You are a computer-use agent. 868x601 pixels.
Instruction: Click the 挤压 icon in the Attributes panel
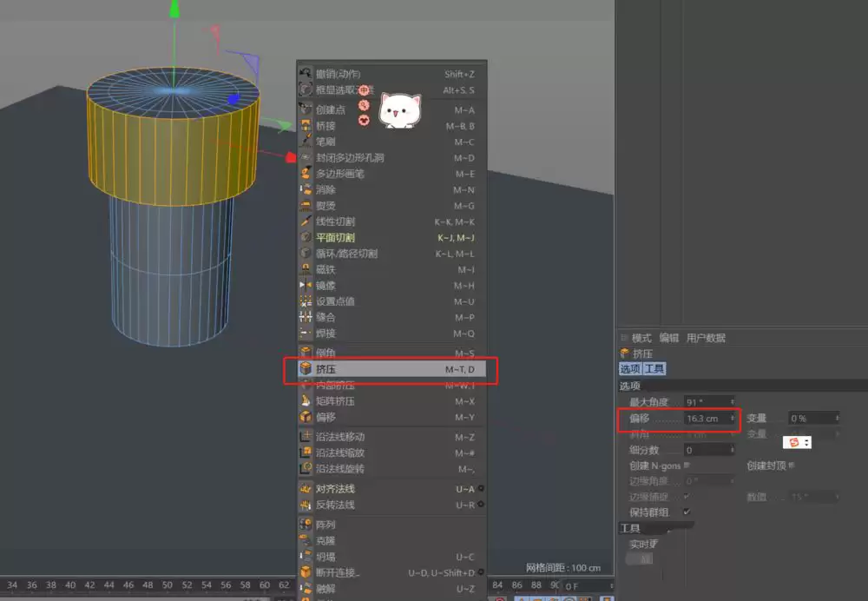(625, 352)
